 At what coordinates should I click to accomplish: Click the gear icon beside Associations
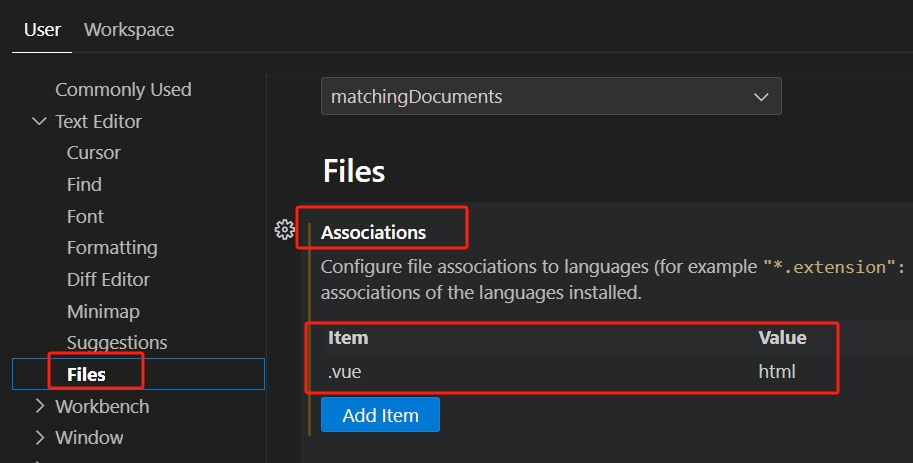[284, 230]
